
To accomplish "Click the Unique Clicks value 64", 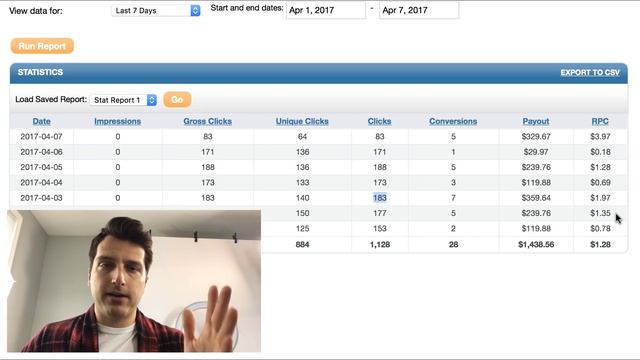I will pyautogui.click(x=302, y=137).
